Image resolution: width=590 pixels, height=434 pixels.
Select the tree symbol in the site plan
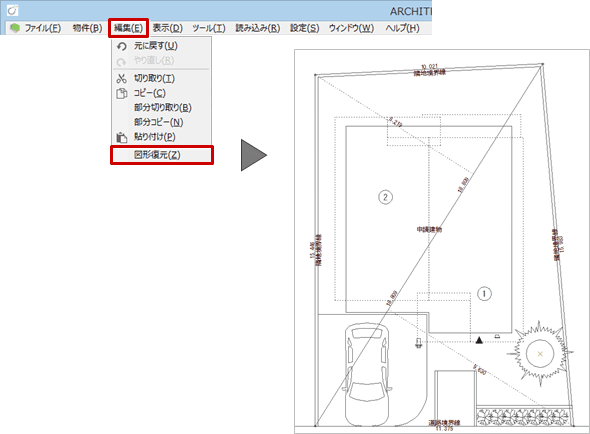point(540,354)
